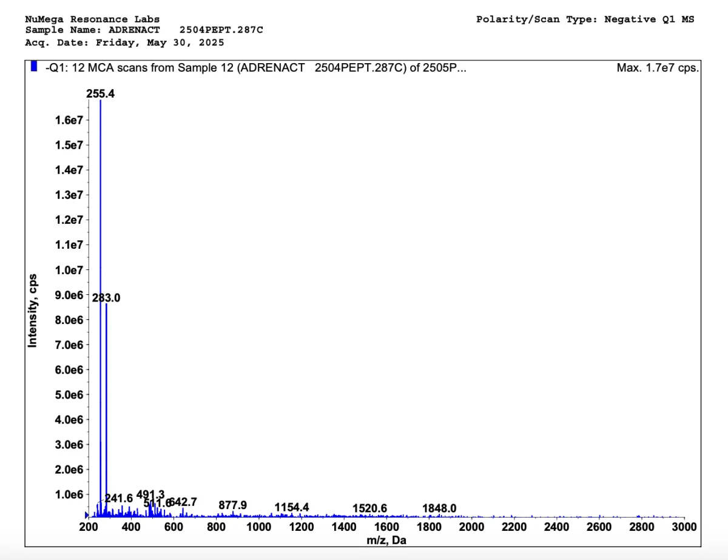
Task: Click the 491.3 peak label
Action: [x=150, y=494]
